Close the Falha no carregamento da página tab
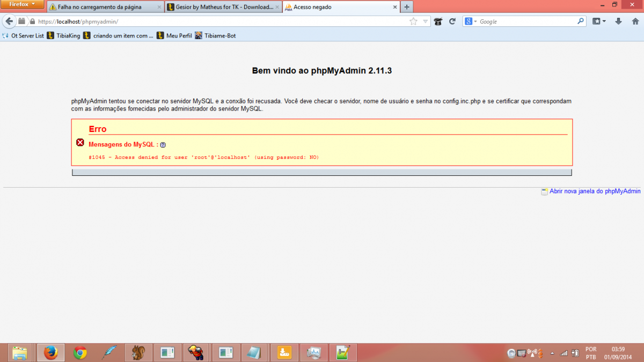This screenshot has height=362, width=644. pos(159,7)
